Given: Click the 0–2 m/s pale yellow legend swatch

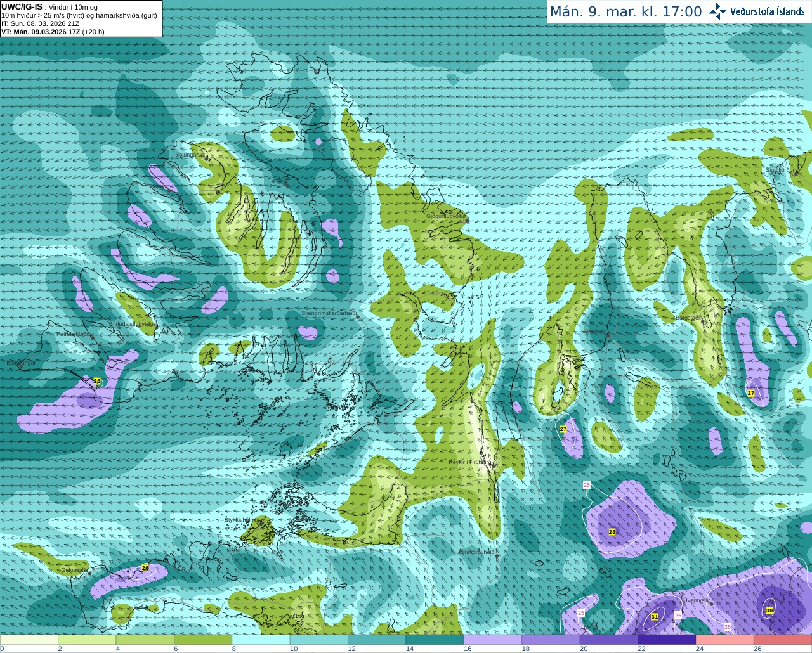Looking at the screenshot, I should pos(29,640).
